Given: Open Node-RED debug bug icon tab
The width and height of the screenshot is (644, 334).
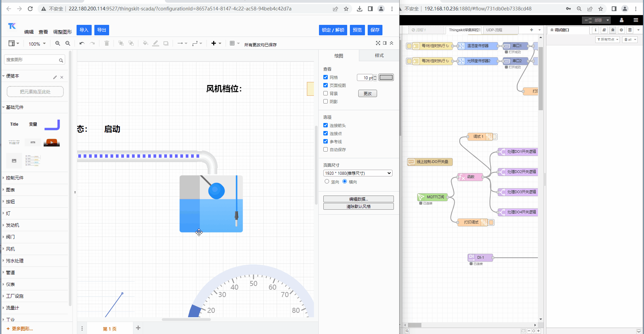Looking at the screenshot, I should pyautogui.click(x=613, y=30).
